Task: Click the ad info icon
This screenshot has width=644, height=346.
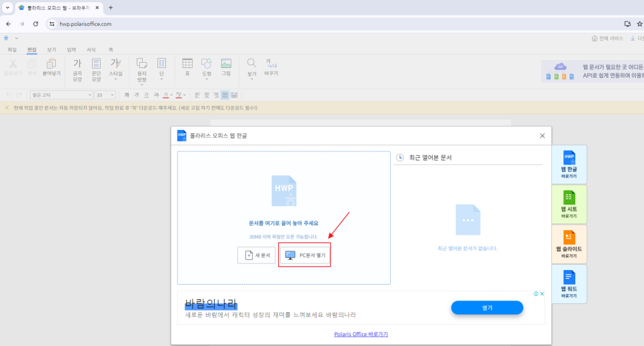Action: click(536, 294)
